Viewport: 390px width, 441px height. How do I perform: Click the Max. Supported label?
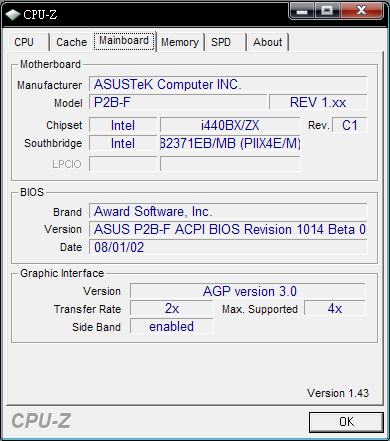(260, 309)
